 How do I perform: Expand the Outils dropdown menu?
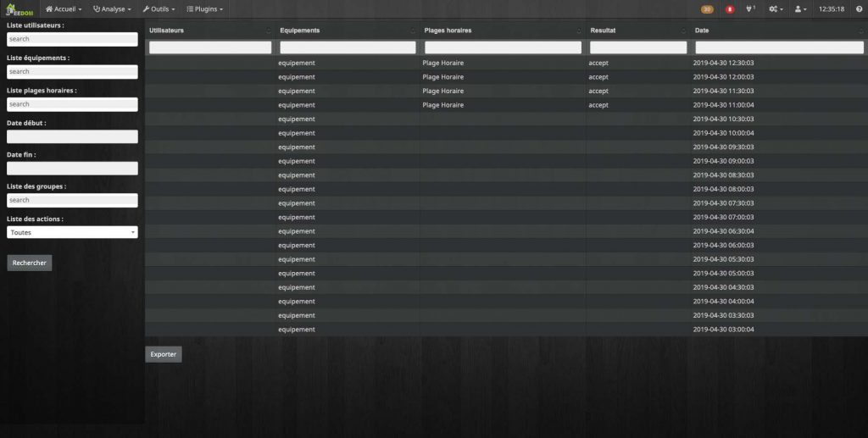pyautogui.click(x=159, y=8)
